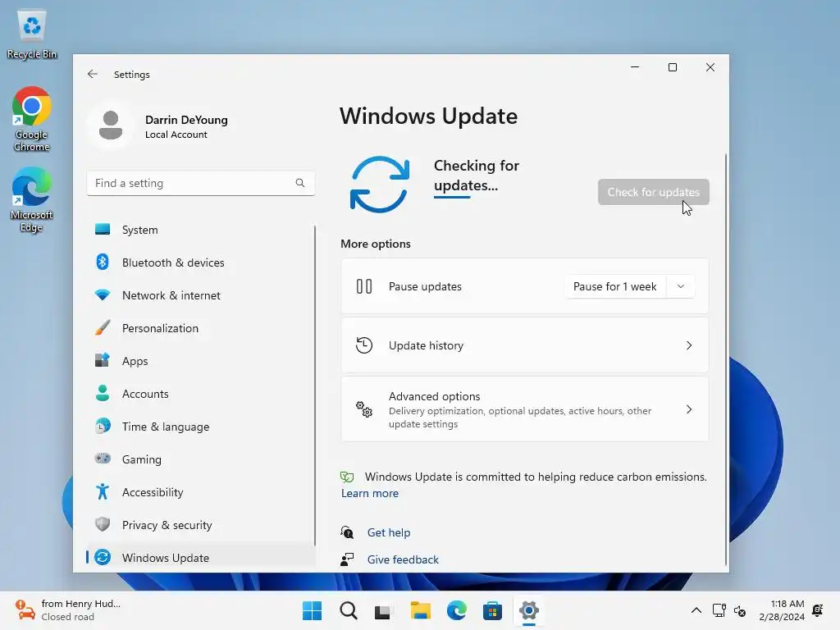Launch Microsoft Edge from taskbar
The image size is (840, 630).
point(456,610)
